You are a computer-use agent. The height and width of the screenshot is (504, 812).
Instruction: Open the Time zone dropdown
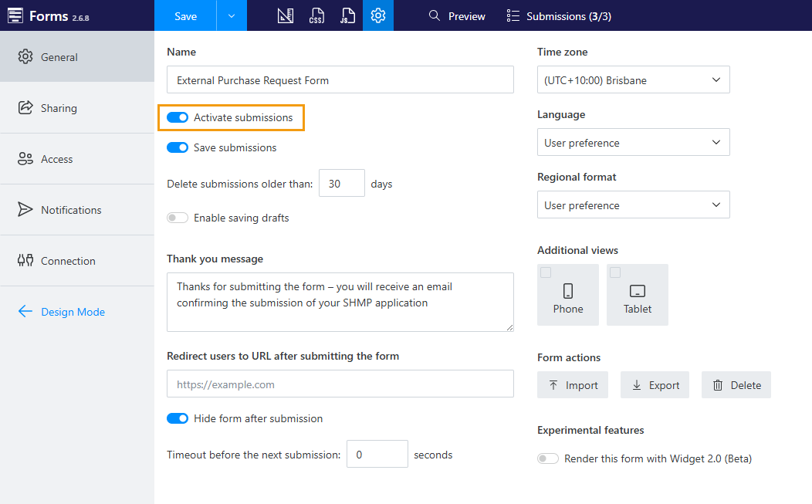633,80
